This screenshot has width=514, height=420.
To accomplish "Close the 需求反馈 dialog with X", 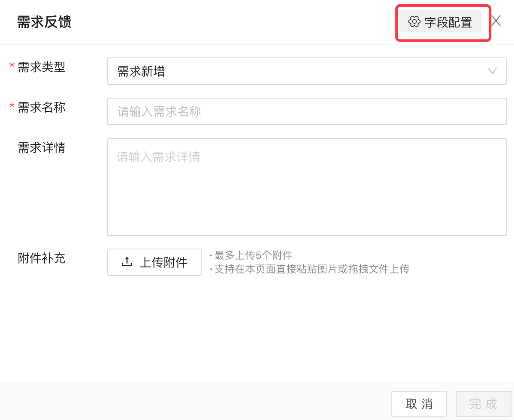I will (496, 21).
